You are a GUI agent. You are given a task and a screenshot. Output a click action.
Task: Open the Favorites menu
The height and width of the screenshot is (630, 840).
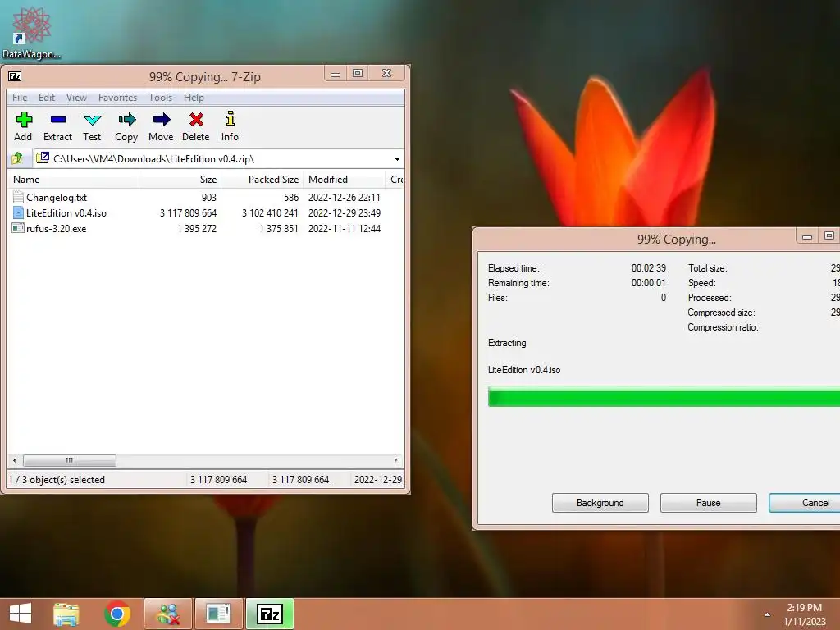click(118, 98)
